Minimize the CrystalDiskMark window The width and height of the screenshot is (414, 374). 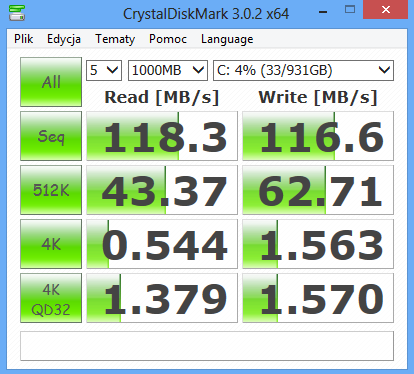(323, 12)
